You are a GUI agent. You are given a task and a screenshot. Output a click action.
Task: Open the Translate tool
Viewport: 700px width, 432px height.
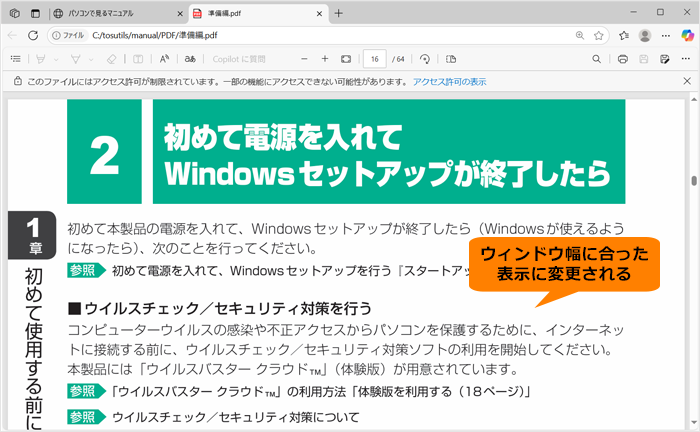click(x=190, y=59)
